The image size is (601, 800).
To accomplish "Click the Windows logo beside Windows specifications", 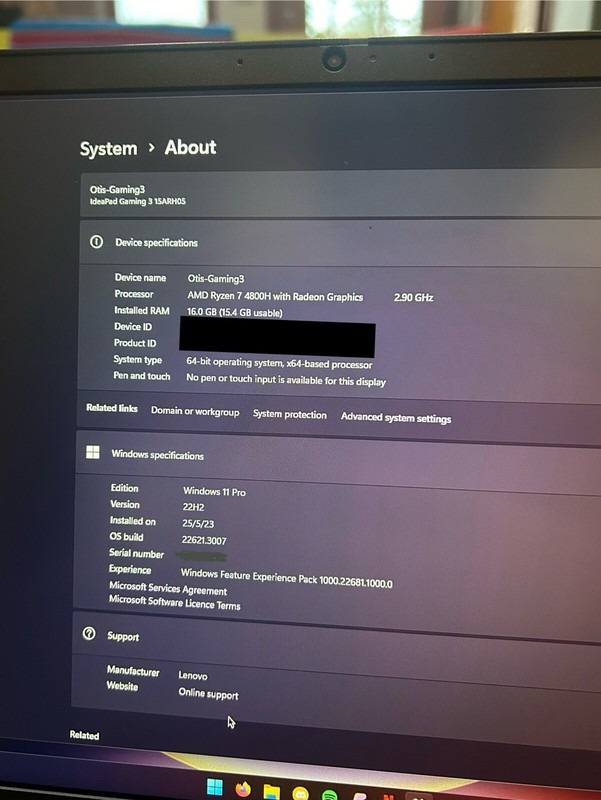I will [93, 452].
